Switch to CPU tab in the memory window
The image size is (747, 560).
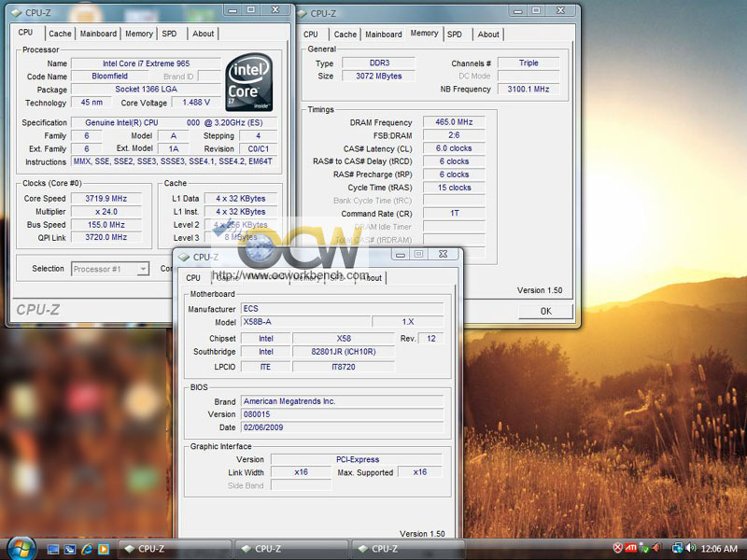(x=311, y=35)
